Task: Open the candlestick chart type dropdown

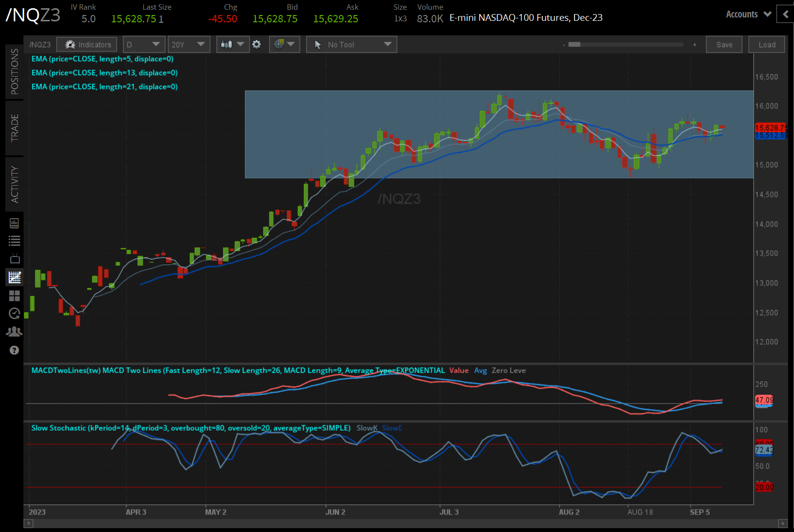Action: (232, 45)
